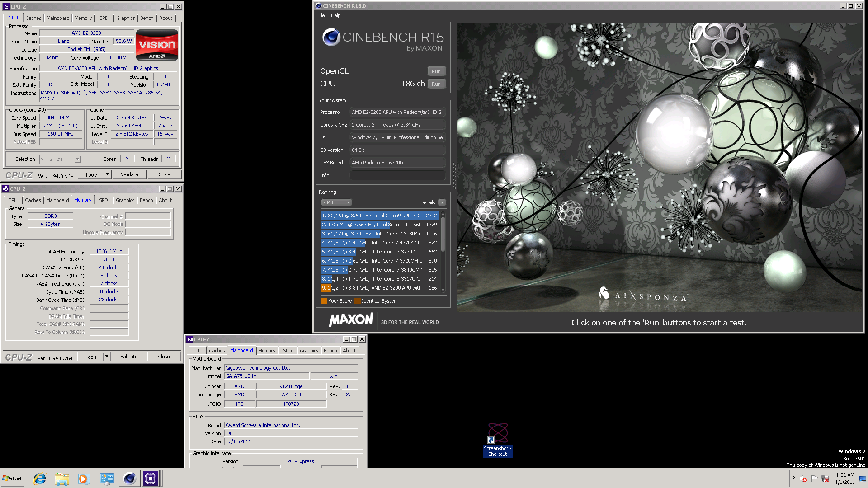Screen dimensions: 868x488
Task: Open About tab in Mainboard CPU-Z window
Action: 349,351
